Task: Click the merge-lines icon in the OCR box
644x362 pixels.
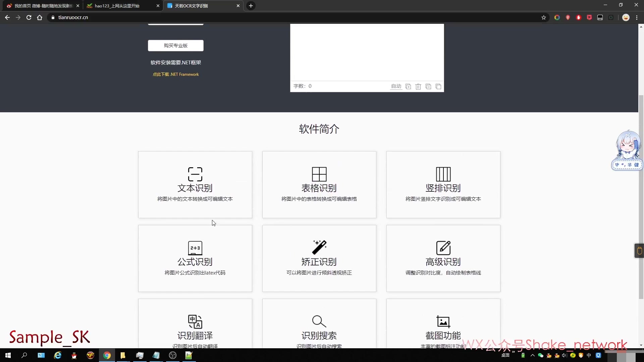Action: 428,86
